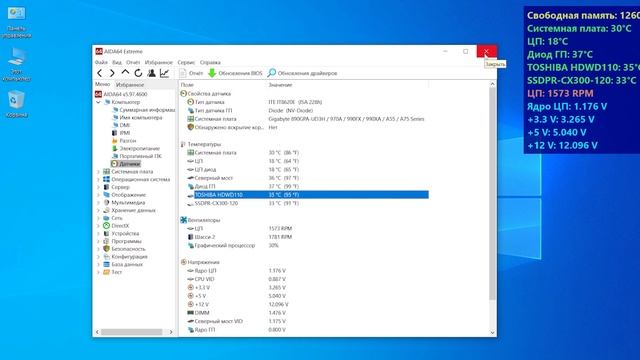Open Имя компьютера in the tree

tap(137, 118)
